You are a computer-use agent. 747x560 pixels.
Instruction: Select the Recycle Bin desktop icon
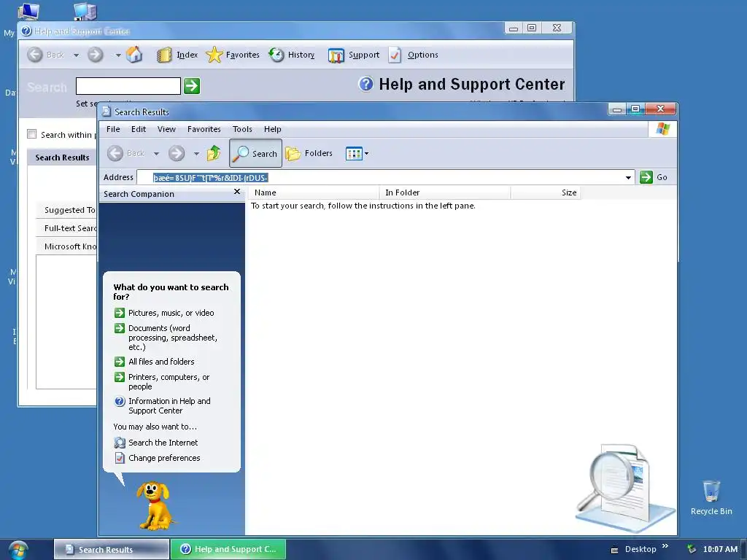711,497
